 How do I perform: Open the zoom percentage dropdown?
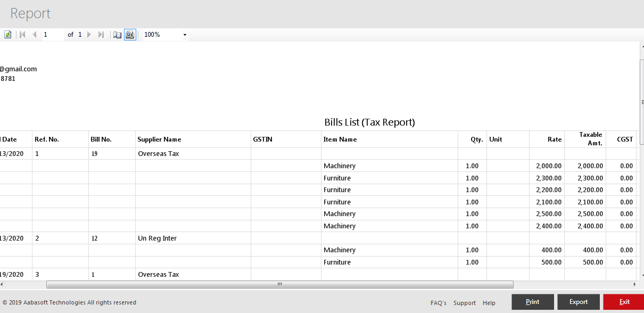185,34
